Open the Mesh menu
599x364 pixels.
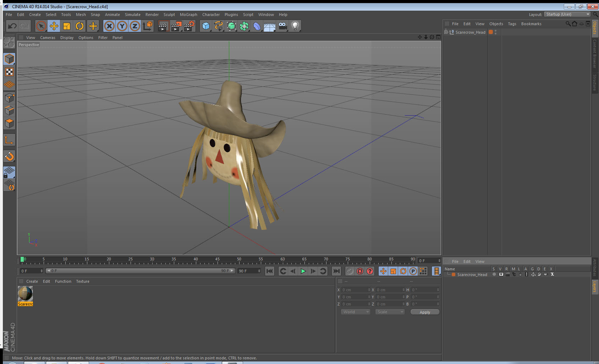pyautogui.click(x=81, y=15)
